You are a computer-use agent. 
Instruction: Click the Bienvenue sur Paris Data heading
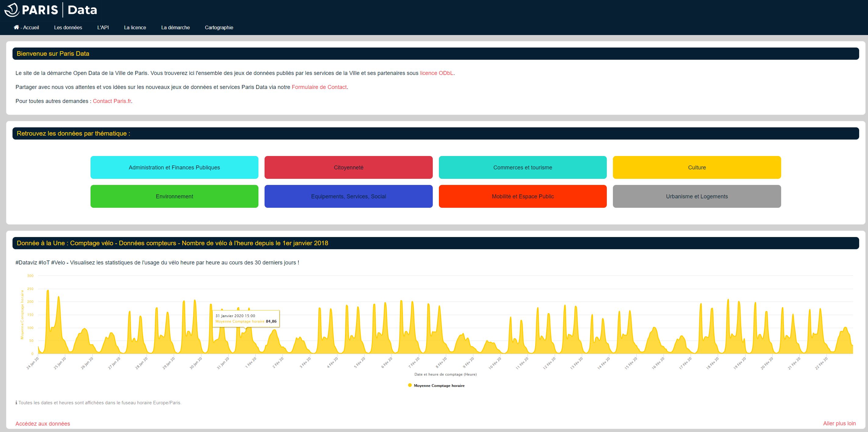click(x=53, y=54)
